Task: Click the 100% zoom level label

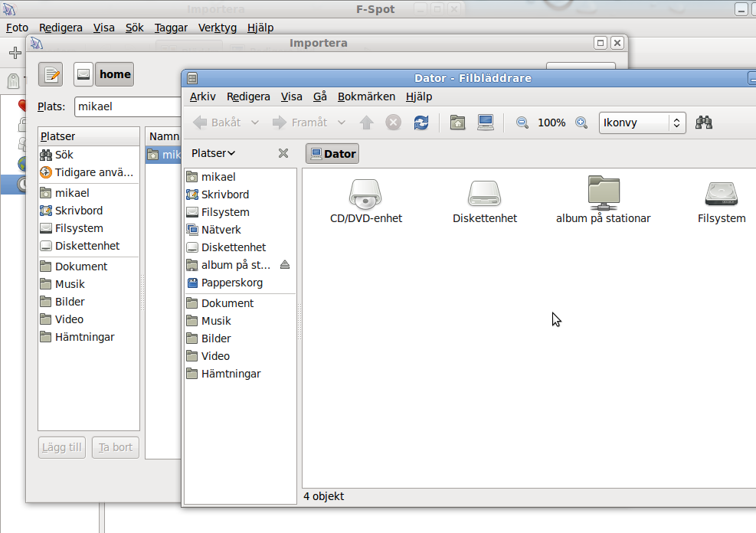Action: click(x=551, y=123)
